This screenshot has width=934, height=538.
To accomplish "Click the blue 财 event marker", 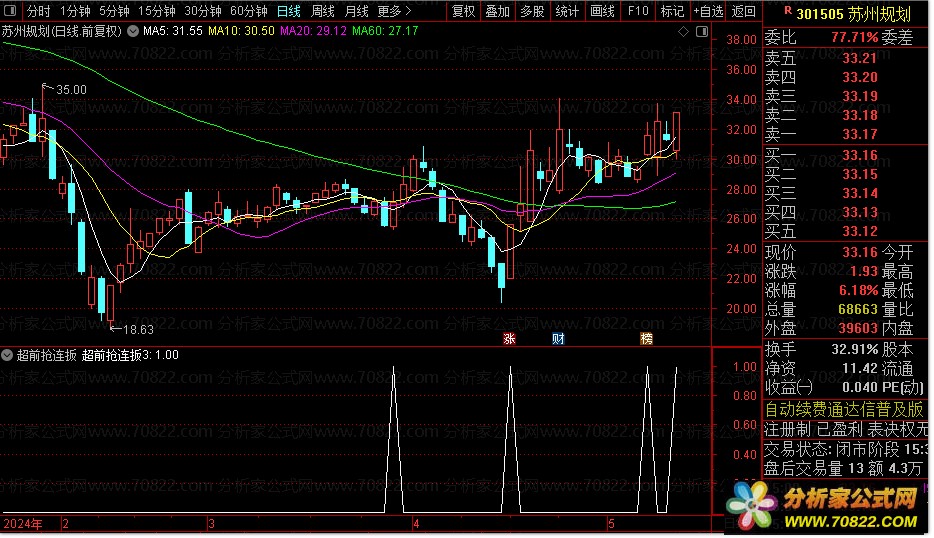I will point(558,338).
